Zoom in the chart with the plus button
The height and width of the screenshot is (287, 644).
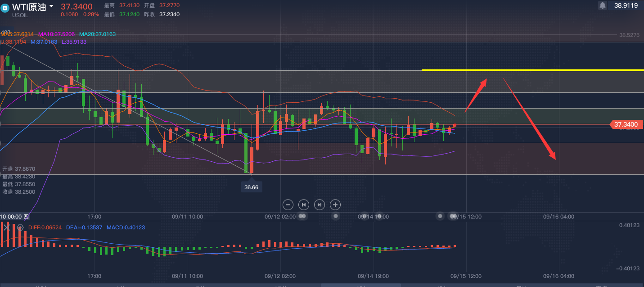[x=335, y=205]
